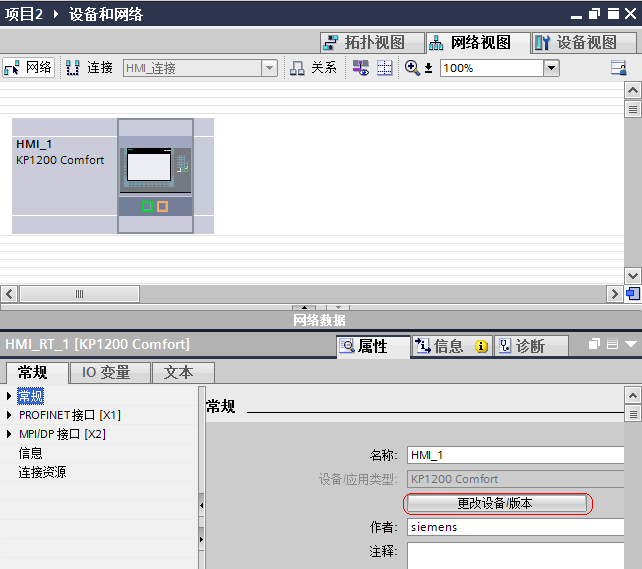Expand the 常规 tree node

pyautogui.click(x=9, y=396)
